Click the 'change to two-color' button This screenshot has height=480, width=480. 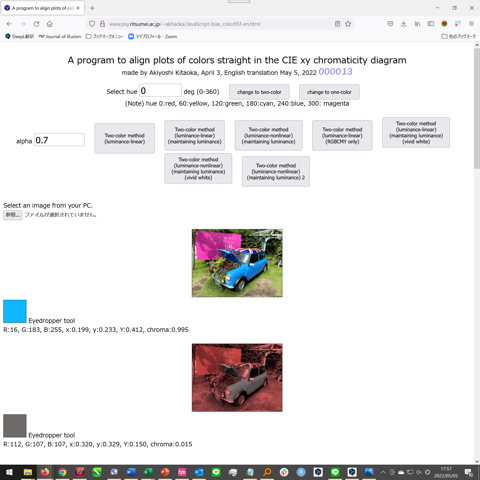[x=259, y=92]
